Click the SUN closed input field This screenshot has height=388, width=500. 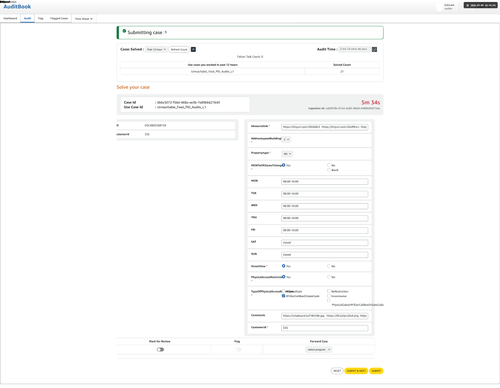point(325,255)
